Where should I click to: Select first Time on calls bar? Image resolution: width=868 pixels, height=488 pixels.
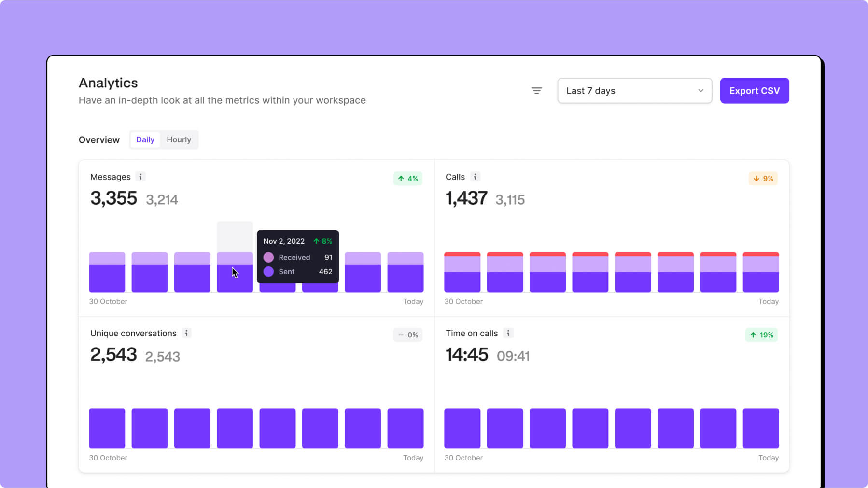click(462, 429)
